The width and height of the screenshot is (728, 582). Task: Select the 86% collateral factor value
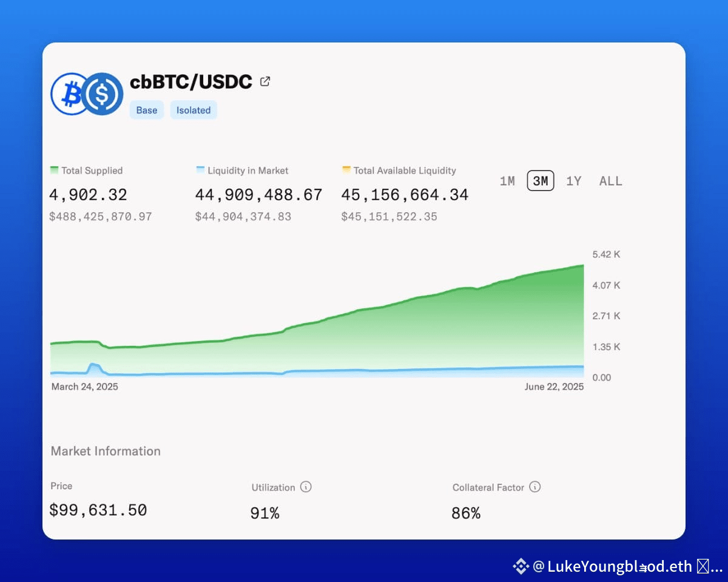tap(466, 513)
